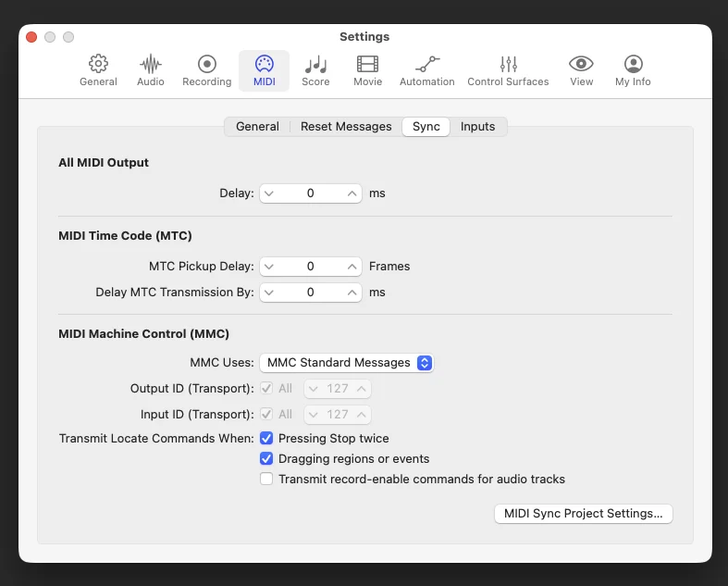Screen dimensions: 728x586
Task: Click Delay MTC Transmission By value field
Action: click(310, 293)
